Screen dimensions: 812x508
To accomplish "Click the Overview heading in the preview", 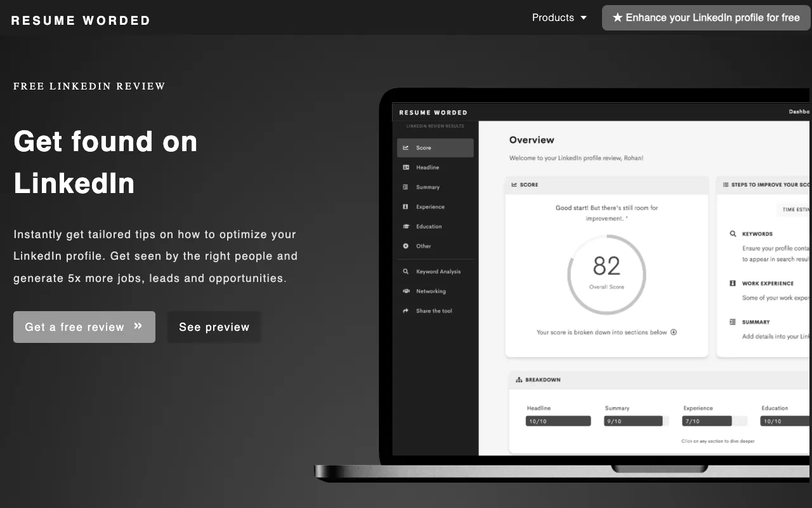I will click(532, 140).
